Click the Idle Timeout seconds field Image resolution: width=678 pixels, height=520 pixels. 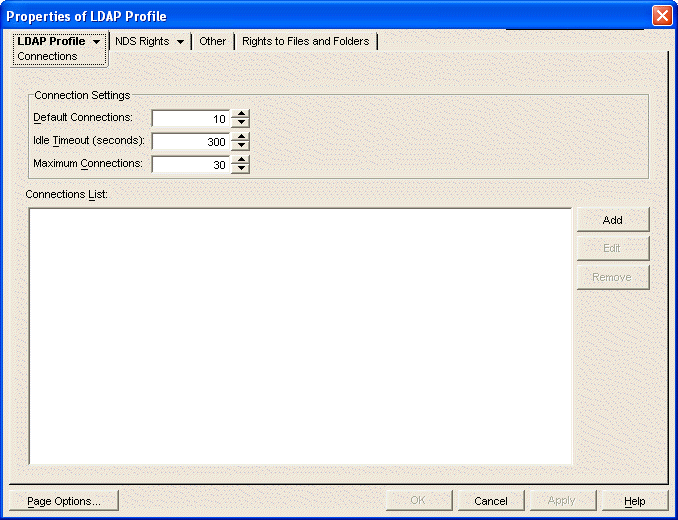[191, 141]
